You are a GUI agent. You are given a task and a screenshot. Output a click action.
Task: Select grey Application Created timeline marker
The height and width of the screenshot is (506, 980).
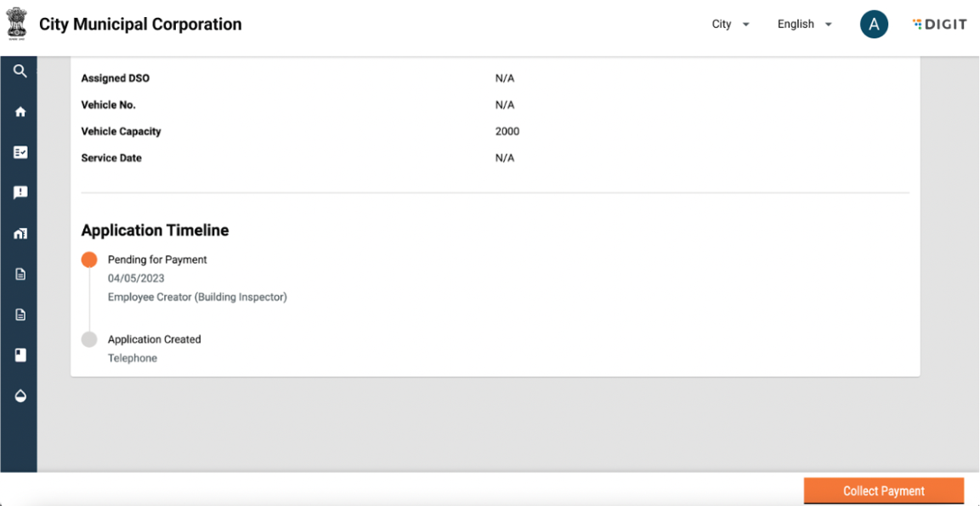[x=89, y=339]
